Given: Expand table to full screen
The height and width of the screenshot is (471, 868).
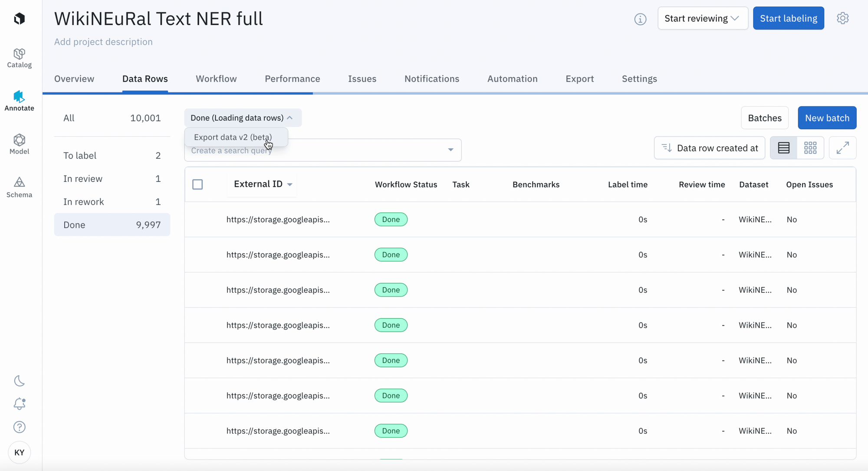Looking at the screenshot, I should coord(842,148).
